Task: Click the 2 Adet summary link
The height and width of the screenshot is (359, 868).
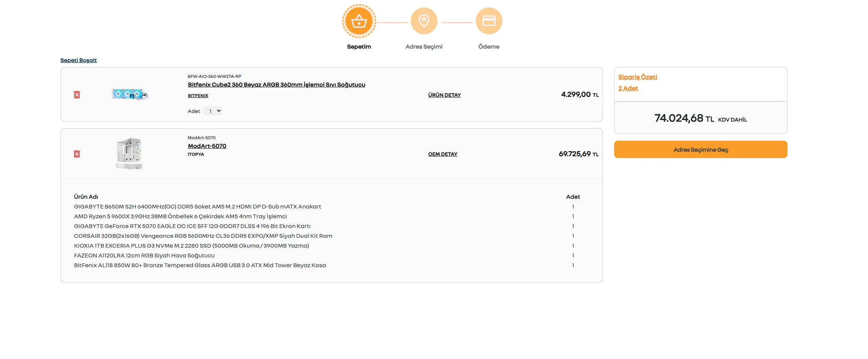Action: [x=628, y=88]
